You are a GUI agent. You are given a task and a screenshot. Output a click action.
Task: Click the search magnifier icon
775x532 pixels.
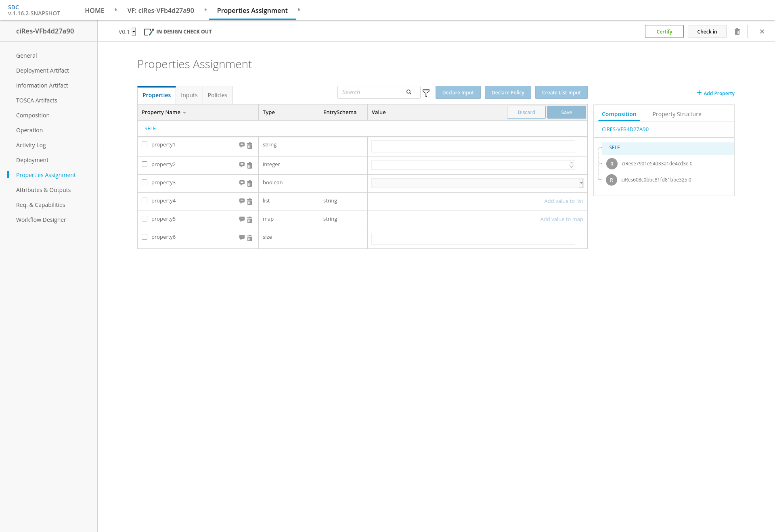tap(409, 92)
